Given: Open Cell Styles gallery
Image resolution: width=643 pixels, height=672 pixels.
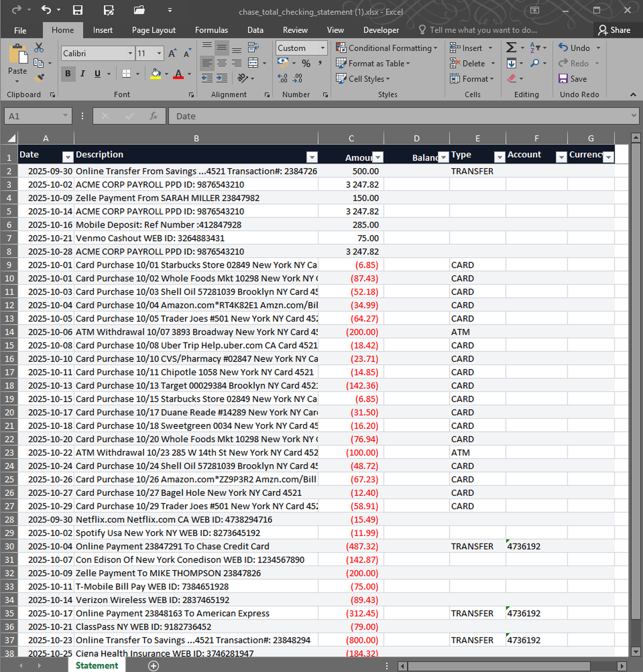Looking at the screenshot, I should pyautogui.click(x=363, y=78).
